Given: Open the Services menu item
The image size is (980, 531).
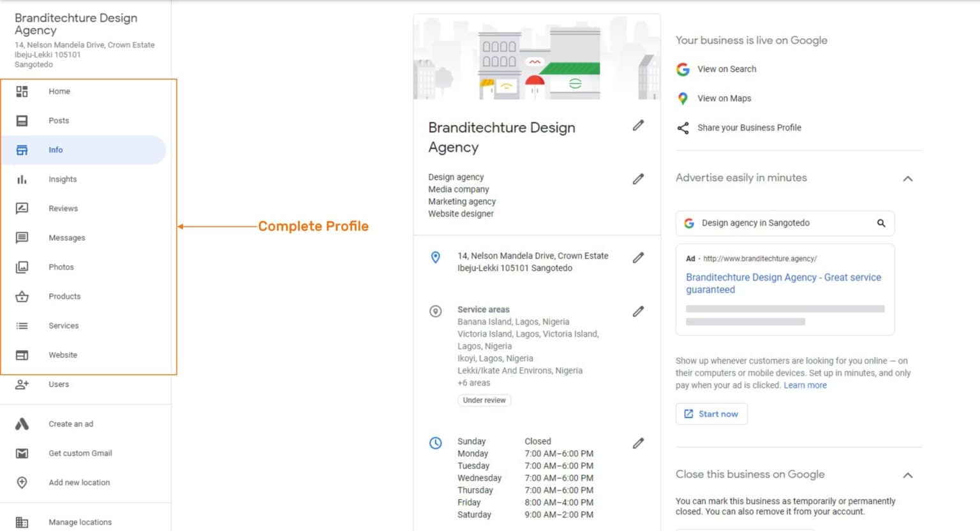Looking at the screenshot, I should (84, 326).
